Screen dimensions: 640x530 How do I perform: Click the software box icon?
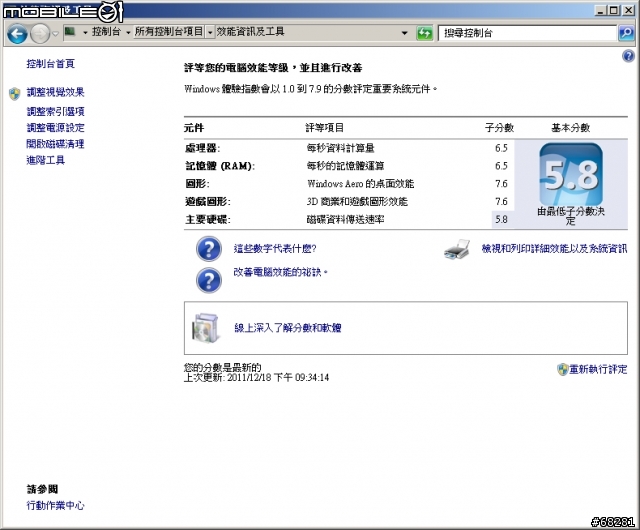(x=206, y=328)
